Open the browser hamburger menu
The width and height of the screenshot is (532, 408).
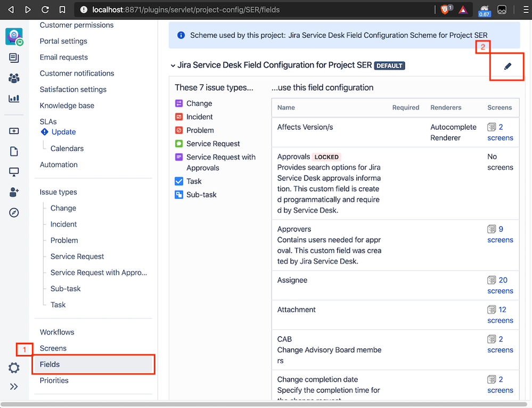coord(526,10)
